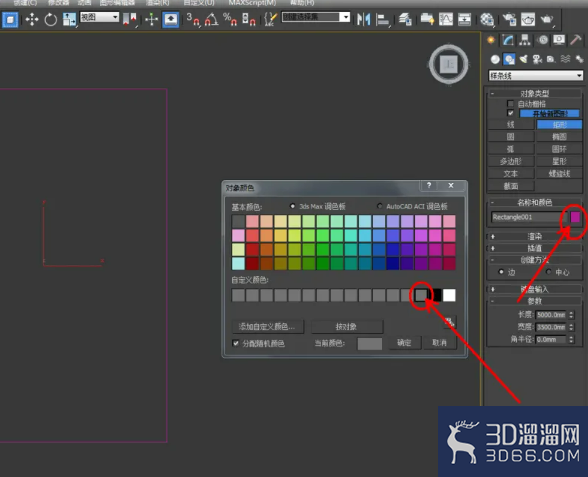Choose the Select and Scale tool
588x477 pixels.
(x=69, y=19)
